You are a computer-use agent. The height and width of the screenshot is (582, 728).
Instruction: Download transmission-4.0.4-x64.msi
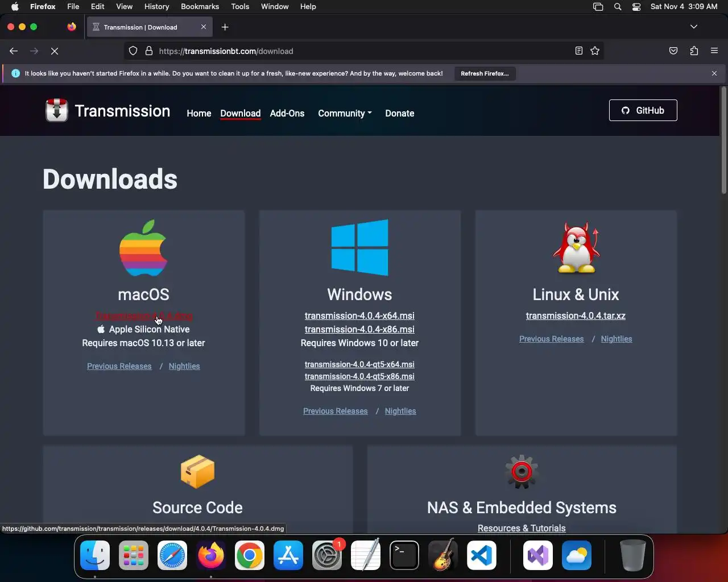tap(359, 315)
